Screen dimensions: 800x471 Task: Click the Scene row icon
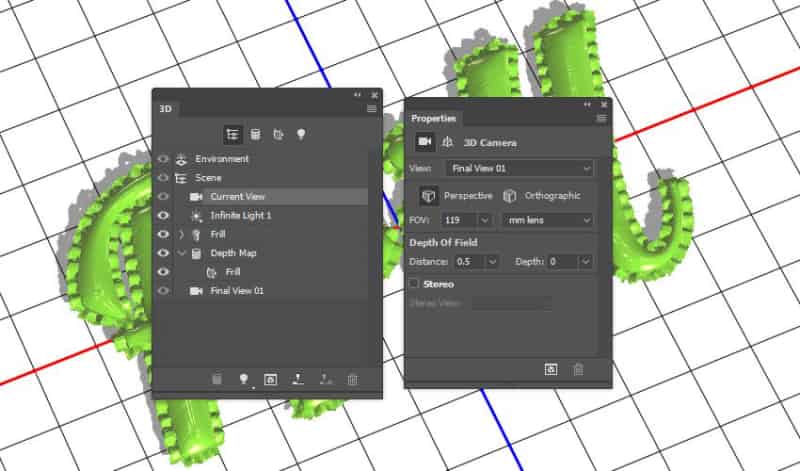[181, 178]
